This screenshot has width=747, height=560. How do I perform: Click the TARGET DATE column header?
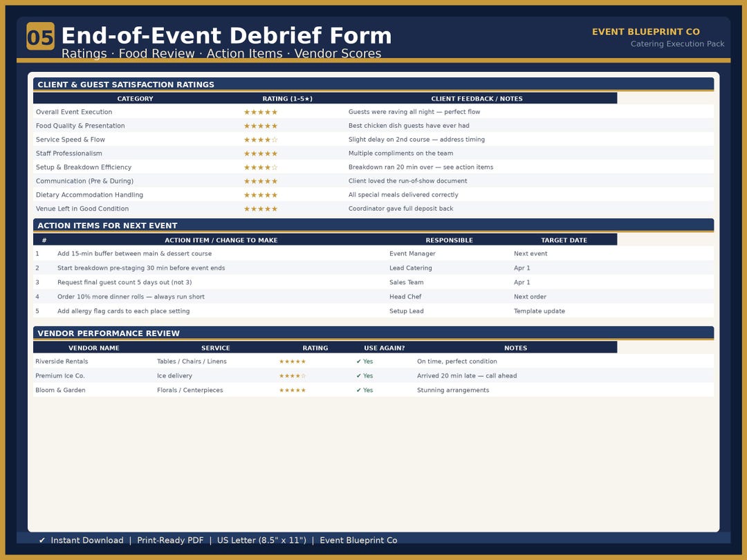coord(564,240)
